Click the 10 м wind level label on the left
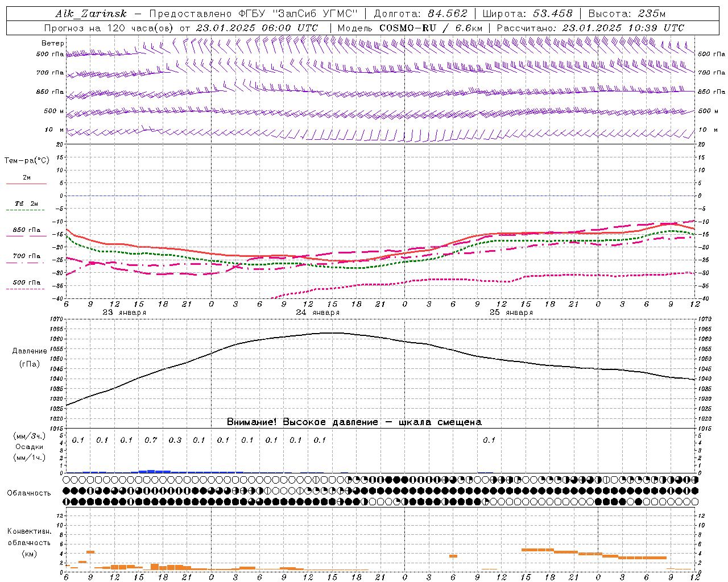 [x=54, y=130]
